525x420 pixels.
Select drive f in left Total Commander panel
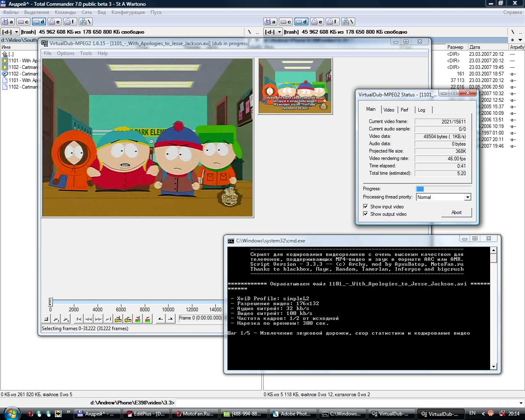coord(70,22)
